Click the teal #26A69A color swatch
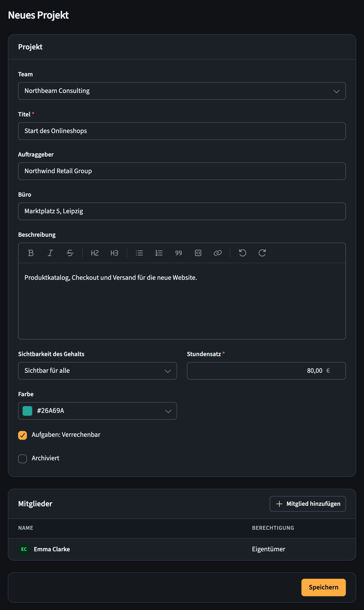This screenshot has height=610, width=364. 27,411
